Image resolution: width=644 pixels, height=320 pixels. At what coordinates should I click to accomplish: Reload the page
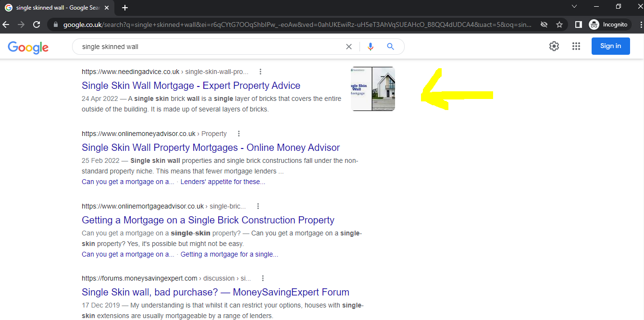tap(37, 25)
